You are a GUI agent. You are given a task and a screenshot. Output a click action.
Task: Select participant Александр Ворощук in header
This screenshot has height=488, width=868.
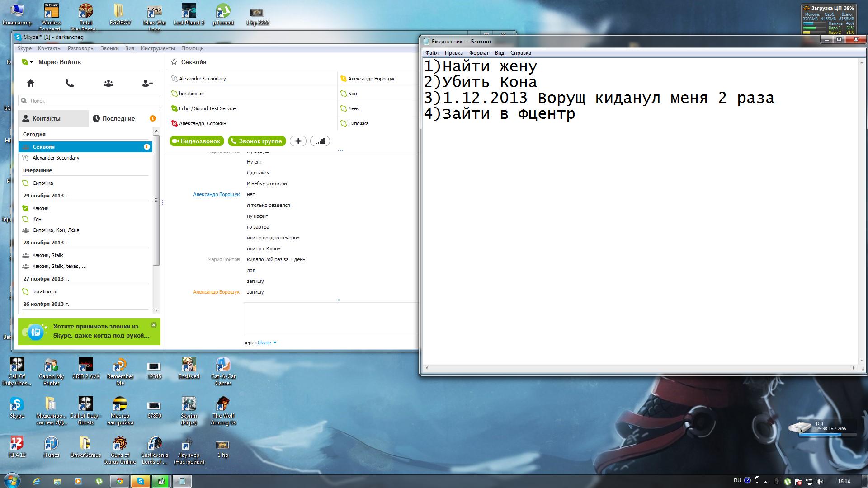pos(371,79)
